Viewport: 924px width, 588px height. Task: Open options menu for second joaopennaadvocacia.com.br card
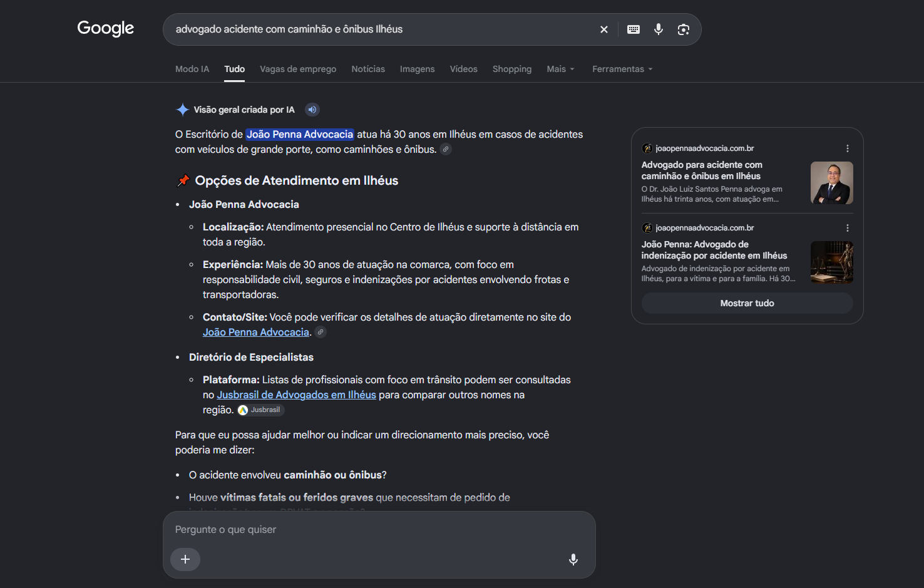[x=848, y=228]
